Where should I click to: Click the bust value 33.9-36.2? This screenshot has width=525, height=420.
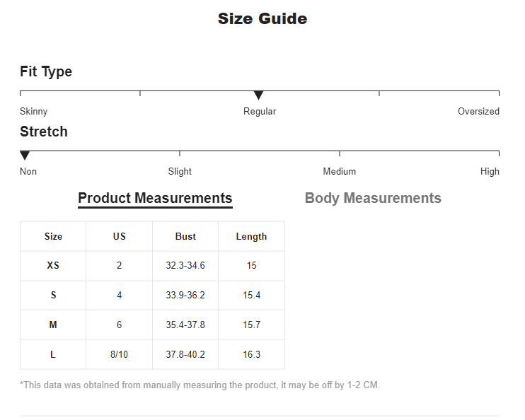click(185, 295)
